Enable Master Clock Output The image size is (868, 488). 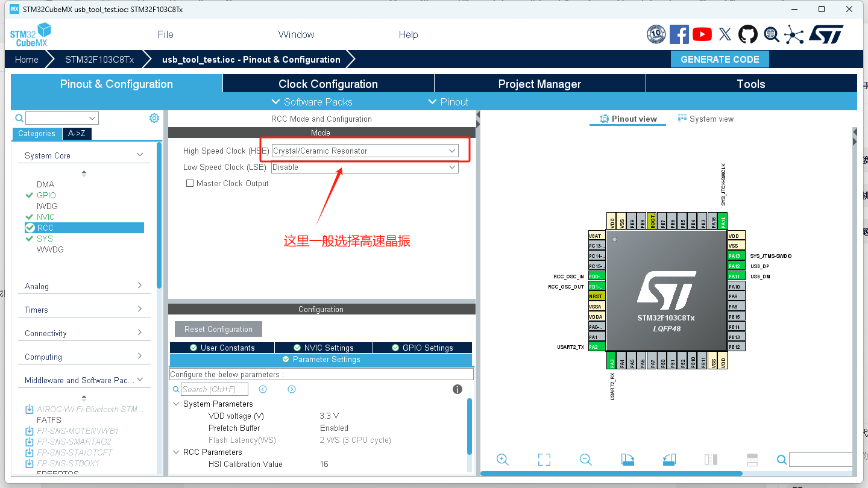pos(189,183)
